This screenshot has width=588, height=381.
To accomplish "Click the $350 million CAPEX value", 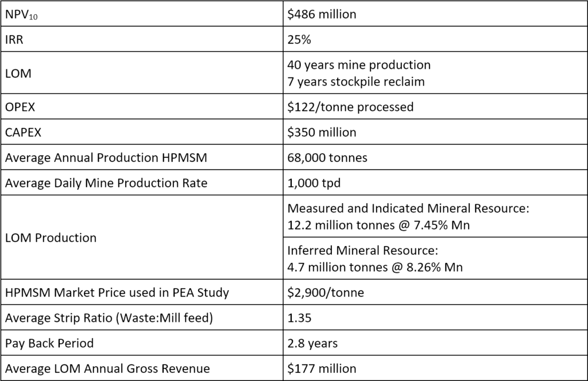I will coord(322,132).
